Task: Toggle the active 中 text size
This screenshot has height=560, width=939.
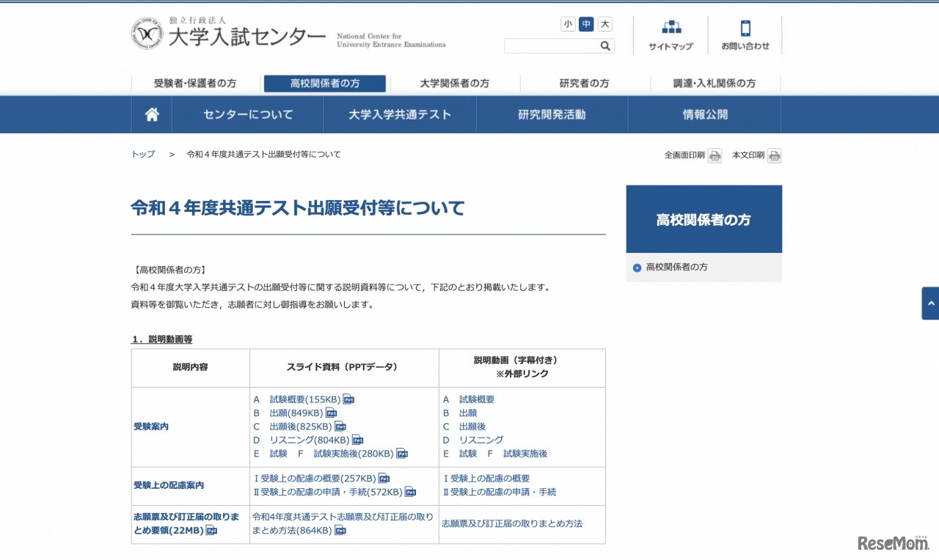Action: coord(585,24)
